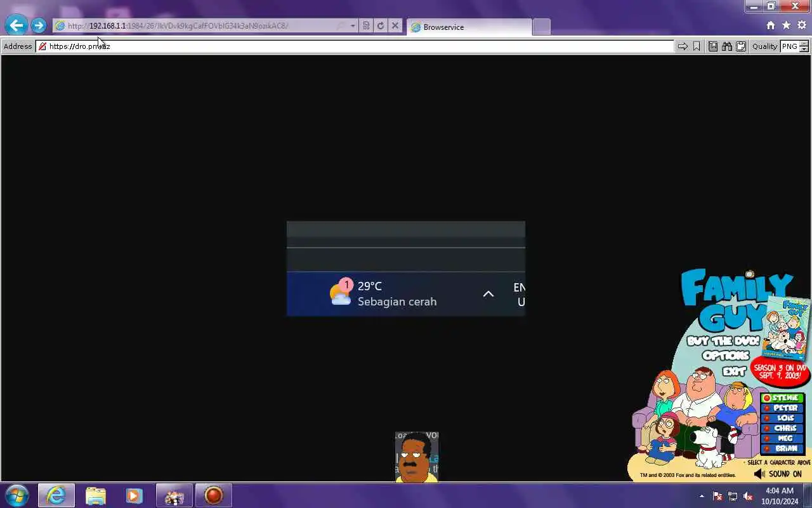Click EXIT in Family Guy widget

tap(733, 371)
